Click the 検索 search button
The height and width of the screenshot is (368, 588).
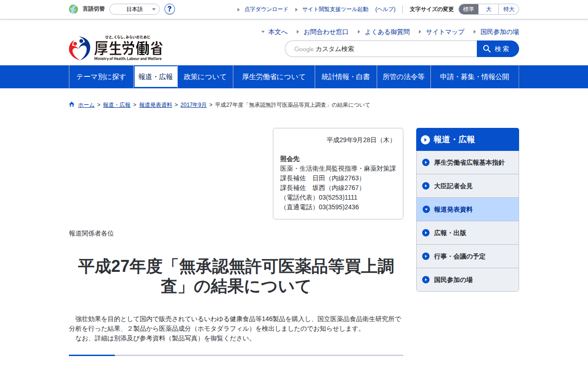coord(498,49)
